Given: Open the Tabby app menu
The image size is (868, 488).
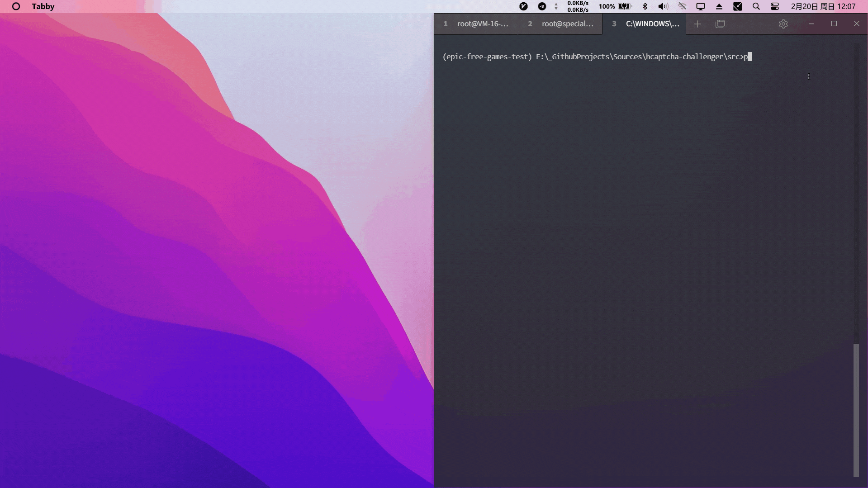Looking at the screenshot, I should click(x=43, y=6).
